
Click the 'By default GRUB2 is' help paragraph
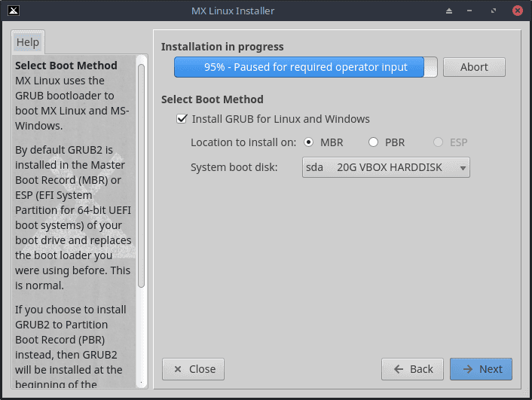click(73, 218)
